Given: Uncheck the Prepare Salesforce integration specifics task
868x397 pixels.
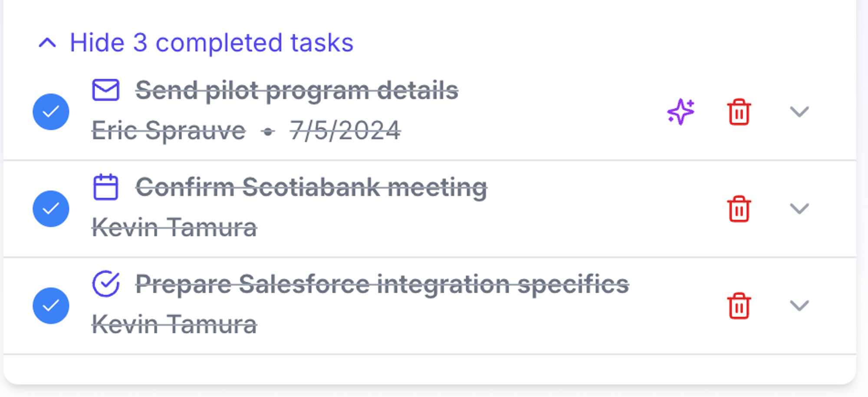Looking at the screenshot, I should click(x=51, y=305).
